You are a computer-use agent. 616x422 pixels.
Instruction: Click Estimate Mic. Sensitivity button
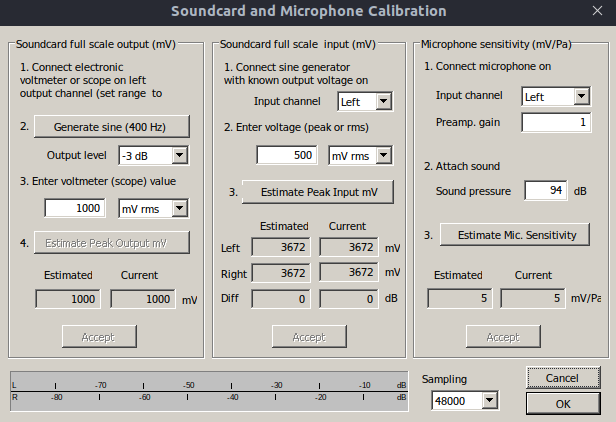point(515,235)
